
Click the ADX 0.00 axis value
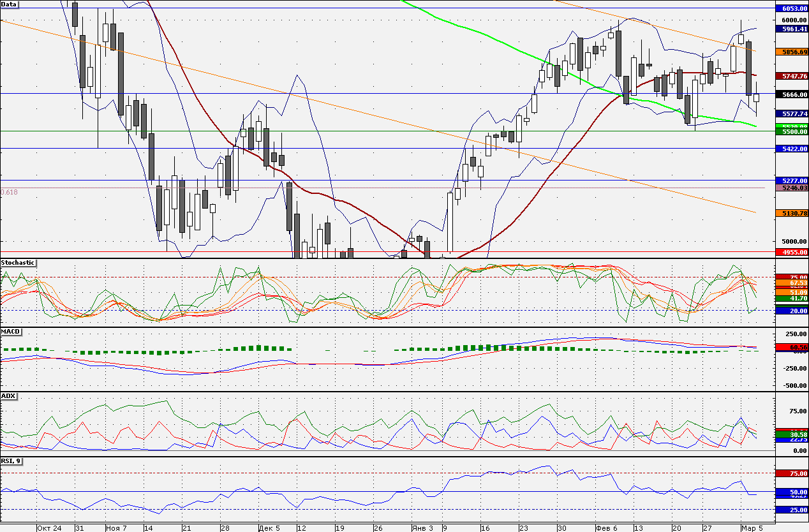[799, 450]
